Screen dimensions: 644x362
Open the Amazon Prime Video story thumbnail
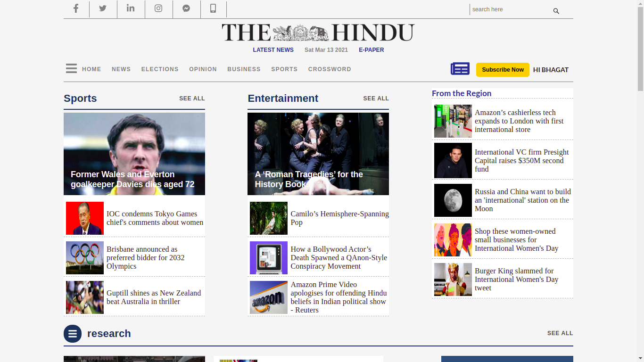pyautogui.click(x=269, y=297)
